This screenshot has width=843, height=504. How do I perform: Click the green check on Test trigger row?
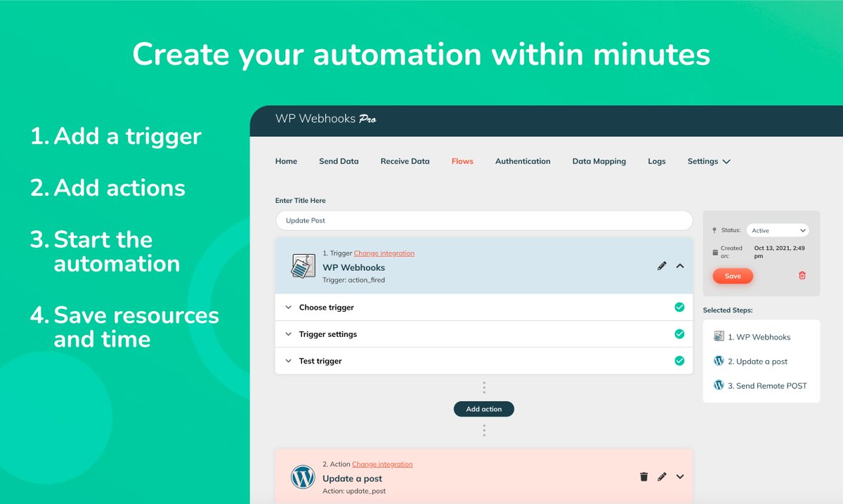coord(679,361)
